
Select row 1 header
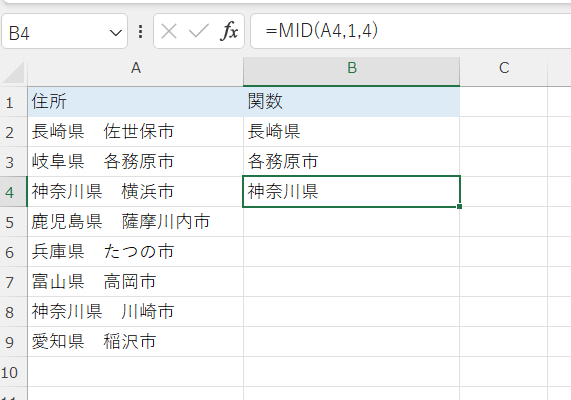coord(13,102)
